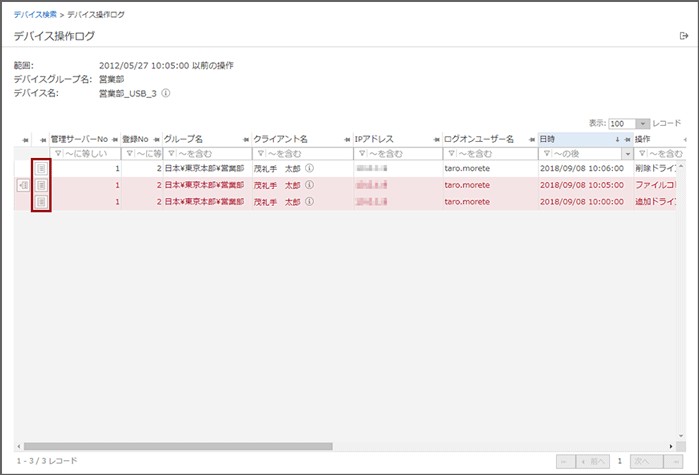Click the 管理サーバーNo filter input field
699x475 pixels.
click(90, 154)
